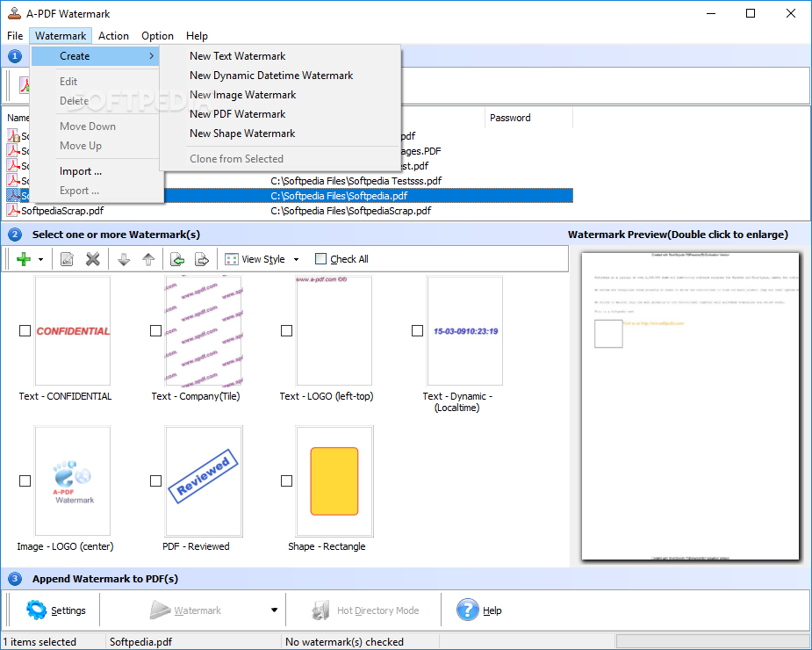Check the Text - Company(Tile) watermark box
The width and height of the screenshot is (812, 650).
pos(155,330)
